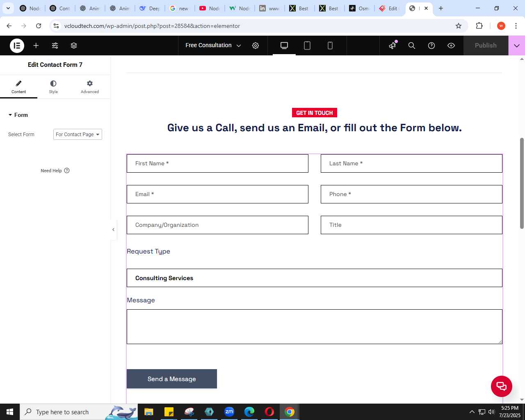Open the Select Form dropdown
This screenshot has height=420, width=525.
(x=78, y=135)
